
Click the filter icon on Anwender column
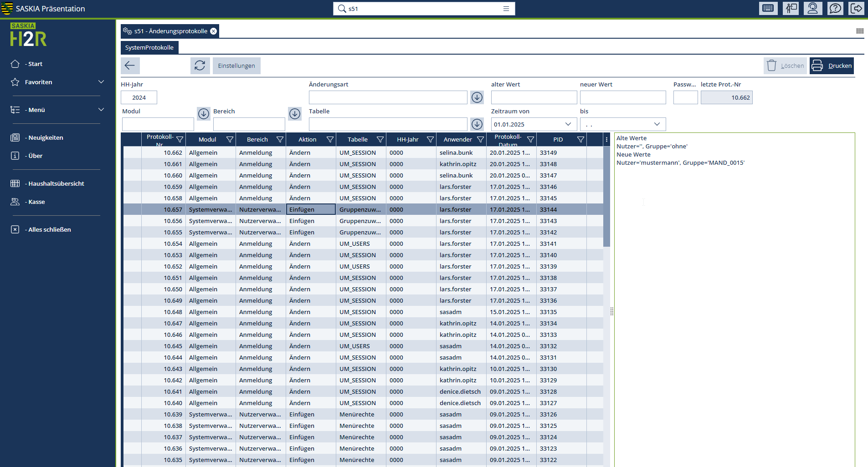click(x=480, y=139)
